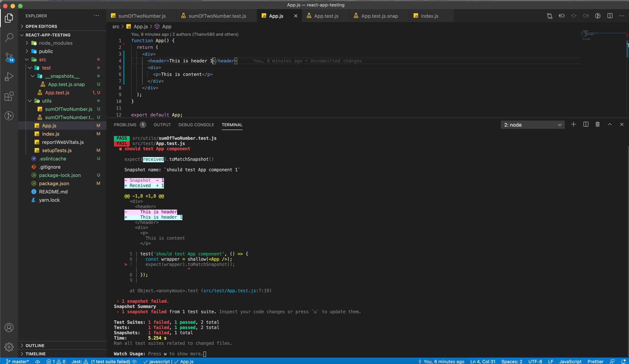This screenshot has height=364, width=629.
Task: Click the split editor icon
Action: [x=610, y=16]
